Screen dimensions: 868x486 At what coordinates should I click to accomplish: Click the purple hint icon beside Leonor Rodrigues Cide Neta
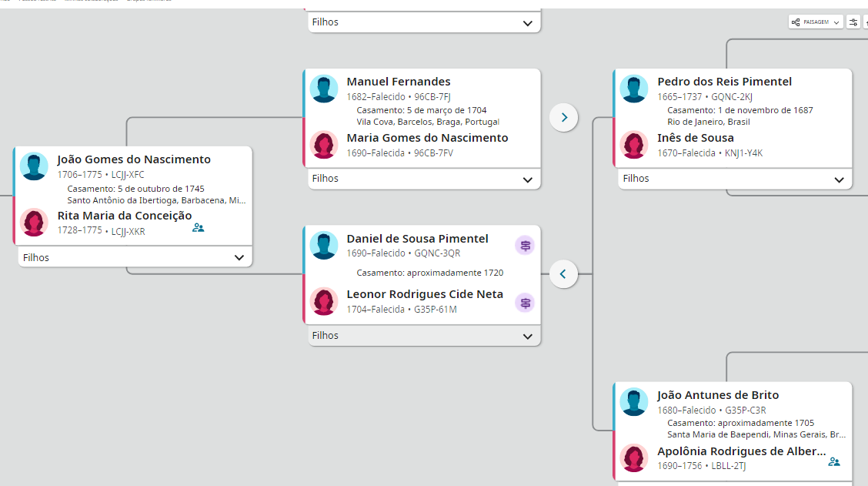click(x=525, y=303)
